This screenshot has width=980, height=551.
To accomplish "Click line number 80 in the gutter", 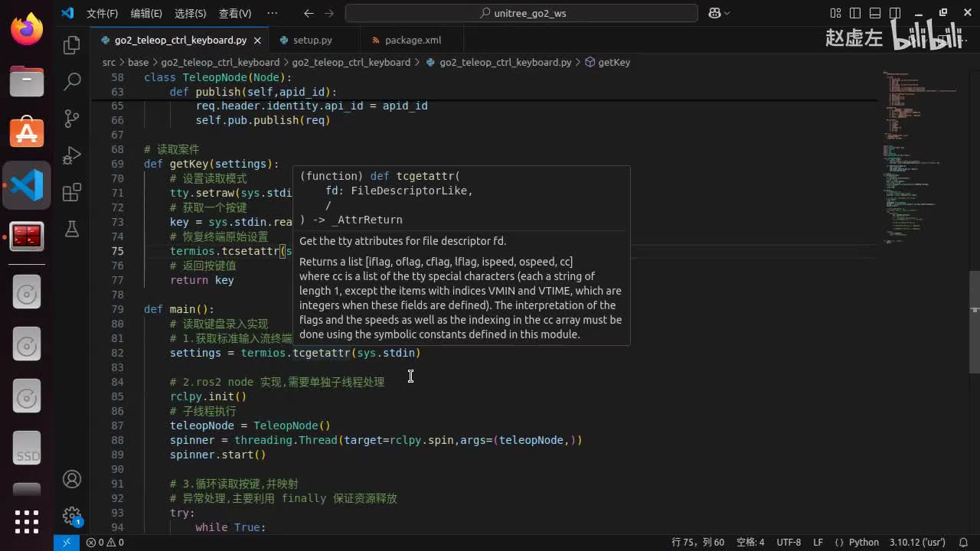I will pyautogui.click(x=117, y=324).
